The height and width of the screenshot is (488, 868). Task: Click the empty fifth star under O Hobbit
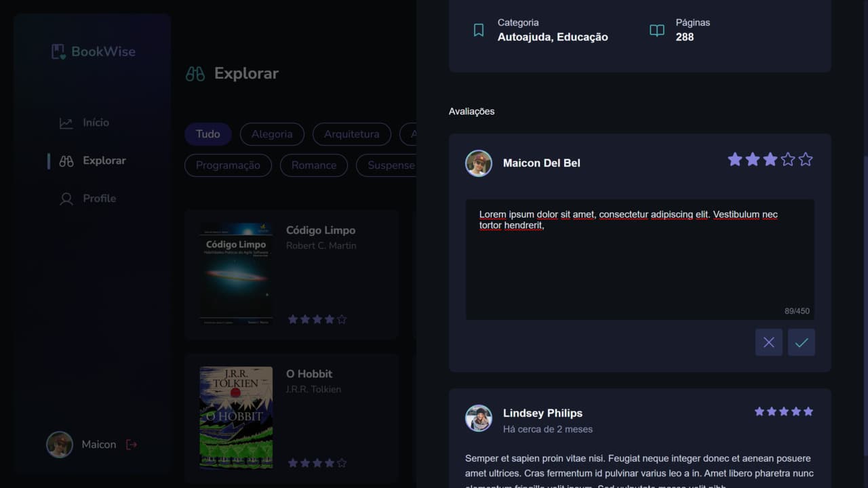pyautogui.click(x=342, y=462)
